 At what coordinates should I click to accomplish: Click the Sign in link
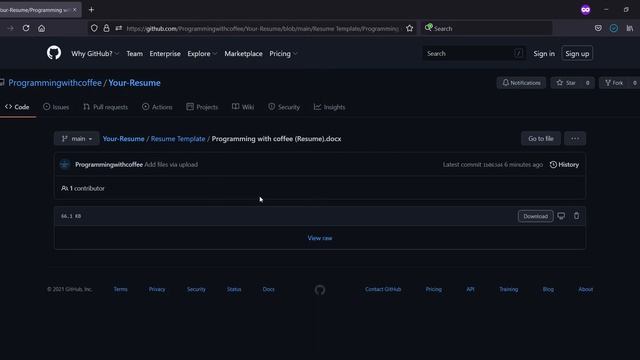[544, 53]
